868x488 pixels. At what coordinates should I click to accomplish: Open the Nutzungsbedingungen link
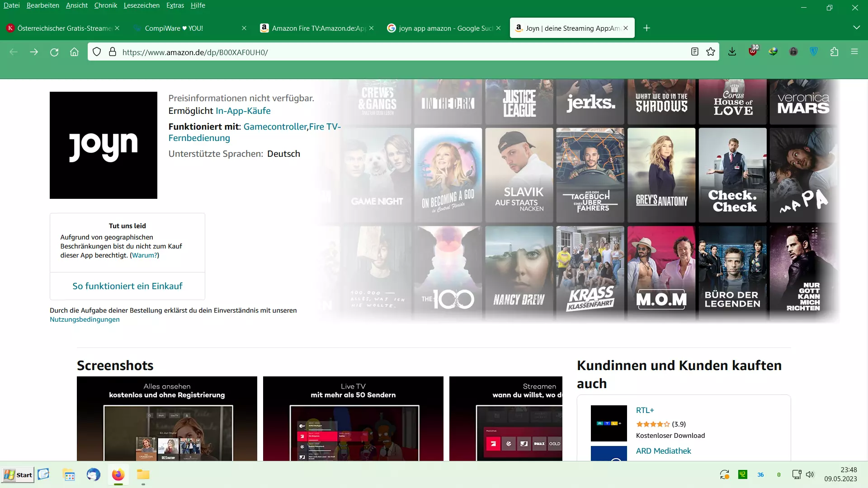[85, 319]
